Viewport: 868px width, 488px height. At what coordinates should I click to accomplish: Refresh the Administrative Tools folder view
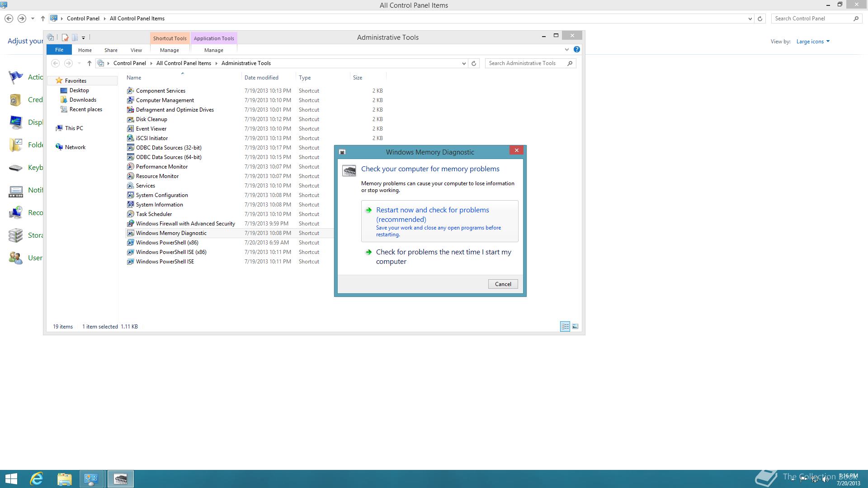474,63
